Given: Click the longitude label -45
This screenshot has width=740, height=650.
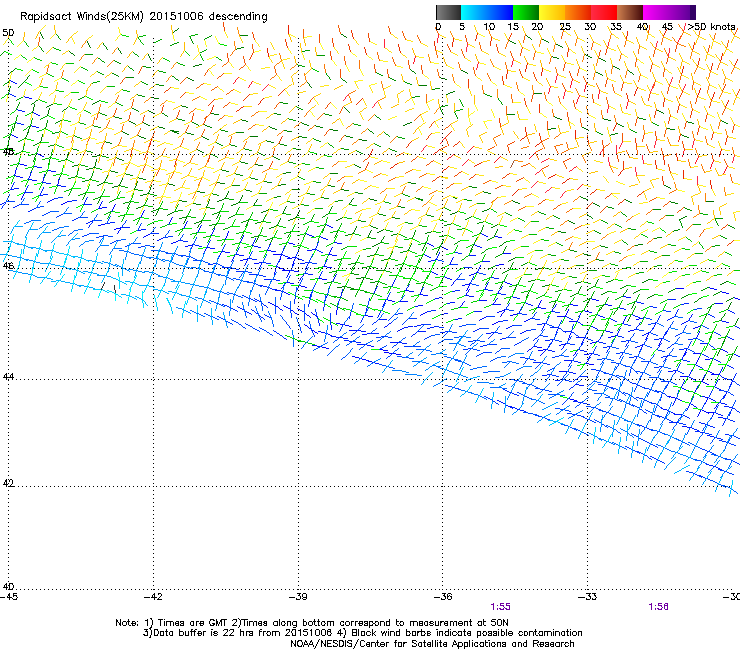Looking at the screenshot, I should (9, 597).
